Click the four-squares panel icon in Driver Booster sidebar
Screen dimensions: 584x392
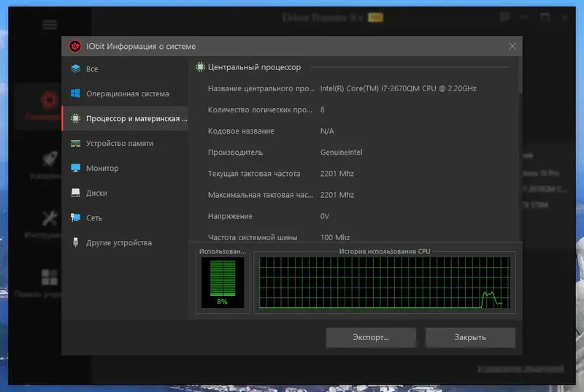click(x=50, y=277)
